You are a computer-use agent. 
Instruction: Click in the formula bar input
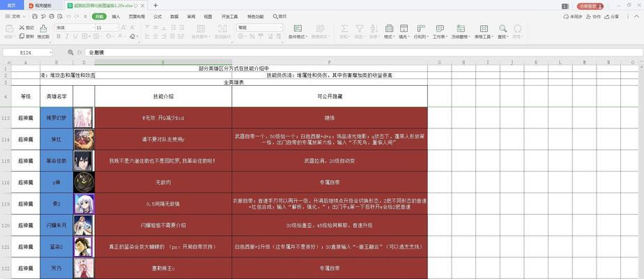364,52
